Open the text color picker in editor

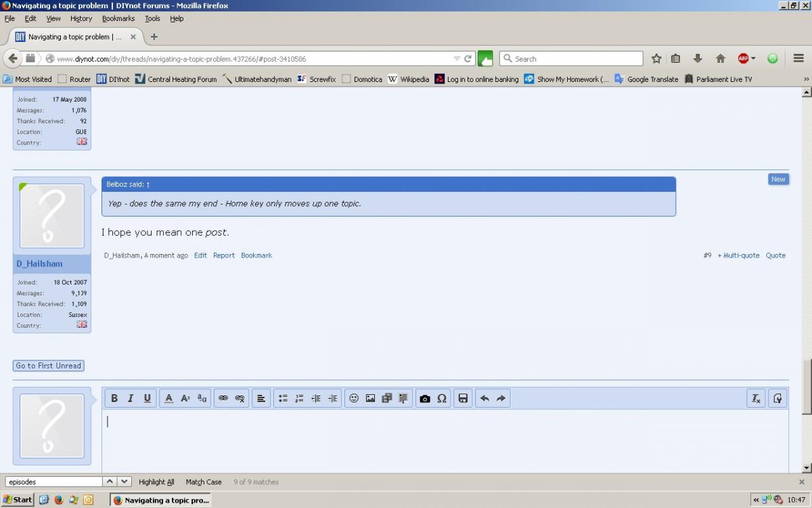pyautogui.click(x=169, y=398)
